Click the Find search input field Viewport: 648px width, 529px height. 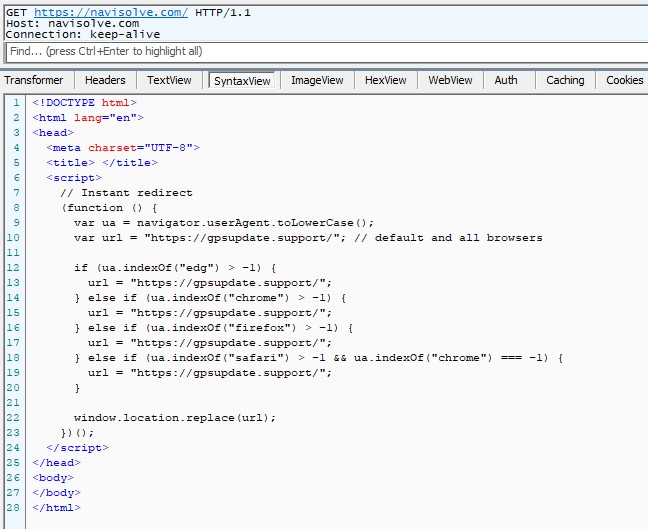(x=326, y=52)
